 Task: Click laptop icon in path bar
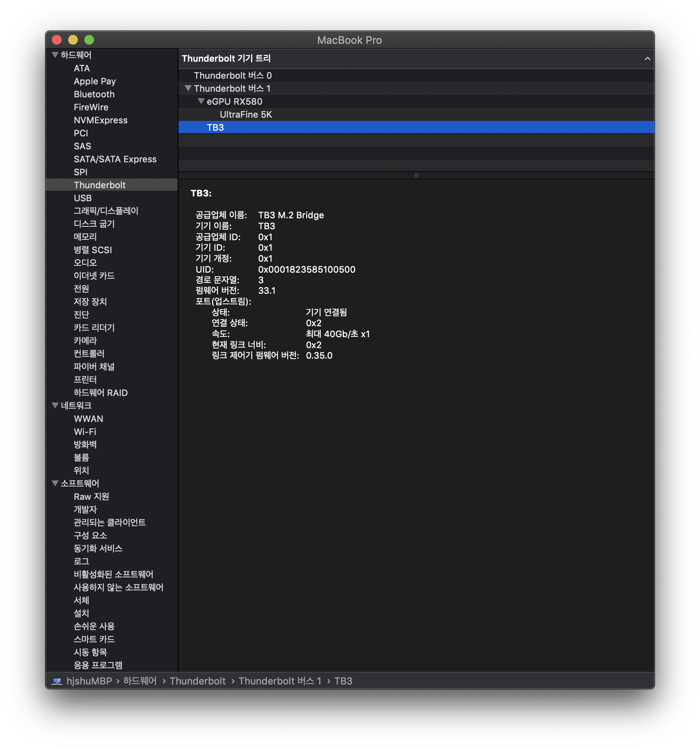tap(57, 681)
